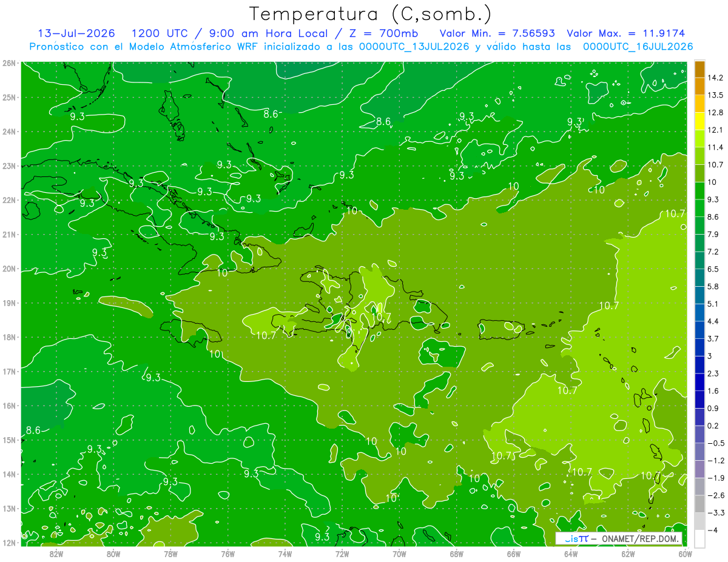Image resolution: width=728 pixels, height=562 pixels.
Task: Select the "Z = 700mb" level label
Action: 385,33
